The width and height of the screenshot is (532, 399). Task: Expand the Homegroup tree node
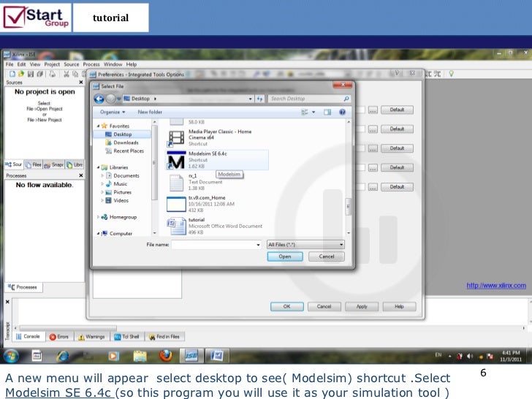click(98, 217)
